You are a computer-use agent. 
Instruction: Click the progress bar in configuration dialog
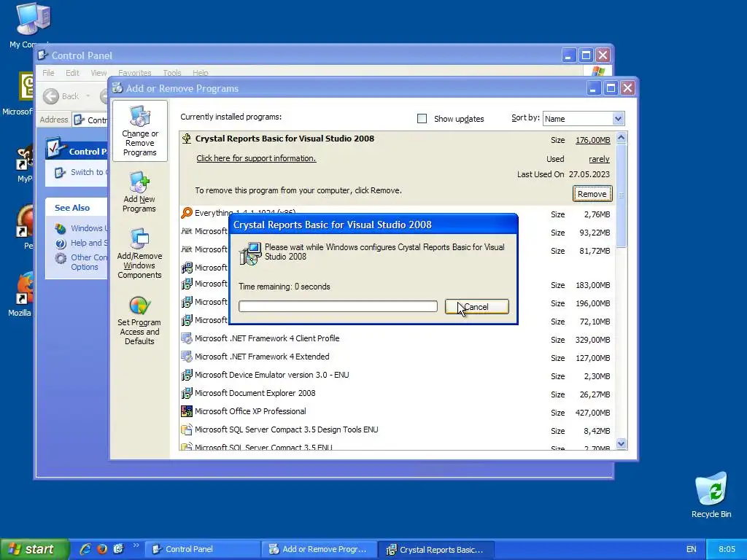[338, 306]
